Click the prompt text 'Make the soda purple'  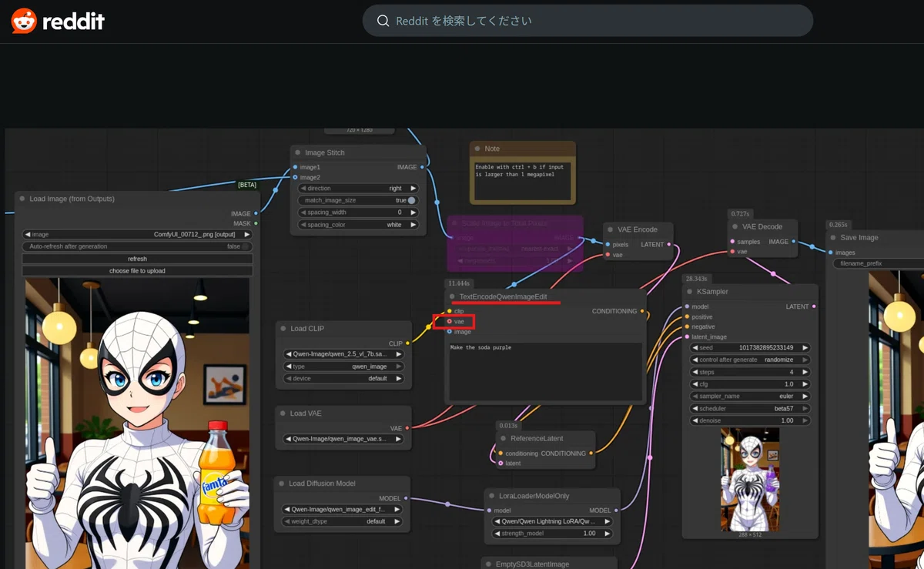[x=480, y=348]
